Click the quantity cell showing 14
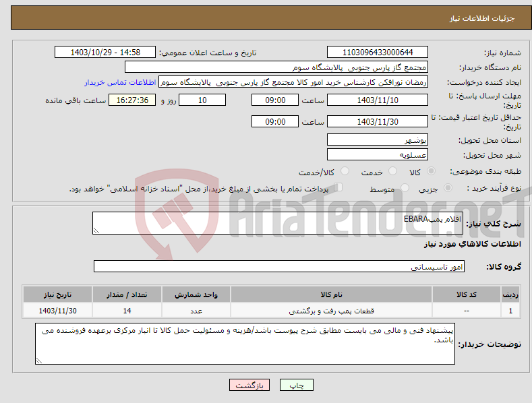The width and height of the screenshot is (532, 403). (127, 311)
